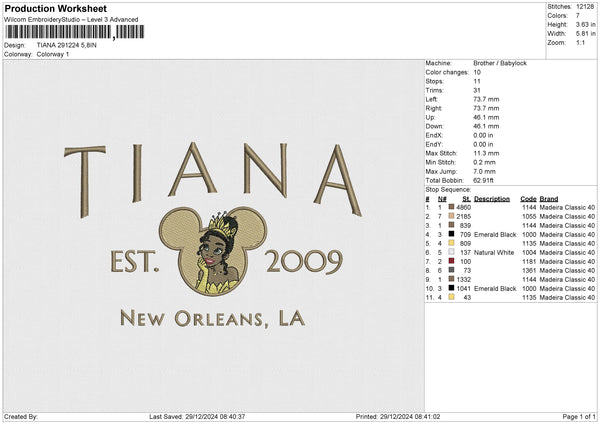Select thread code 1181
The image size is (600, 424).
[529, 261]
